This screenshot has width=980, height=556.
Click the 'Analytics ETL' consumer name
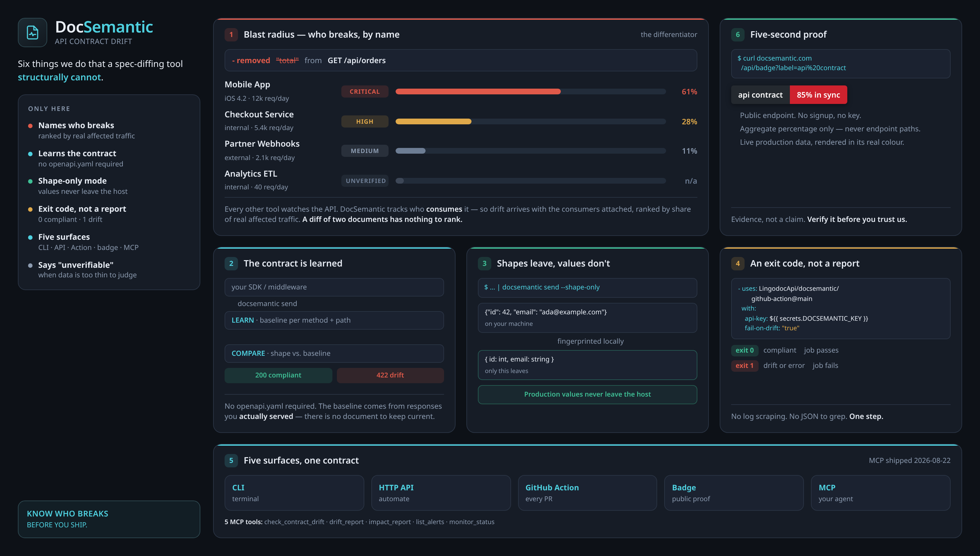(251, 173)
